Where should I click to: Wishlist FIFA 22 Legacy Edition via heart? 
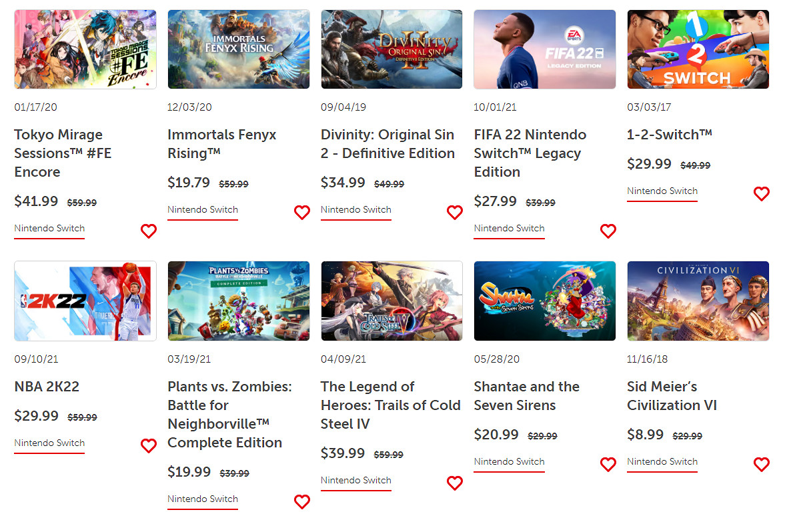point(608,231)
